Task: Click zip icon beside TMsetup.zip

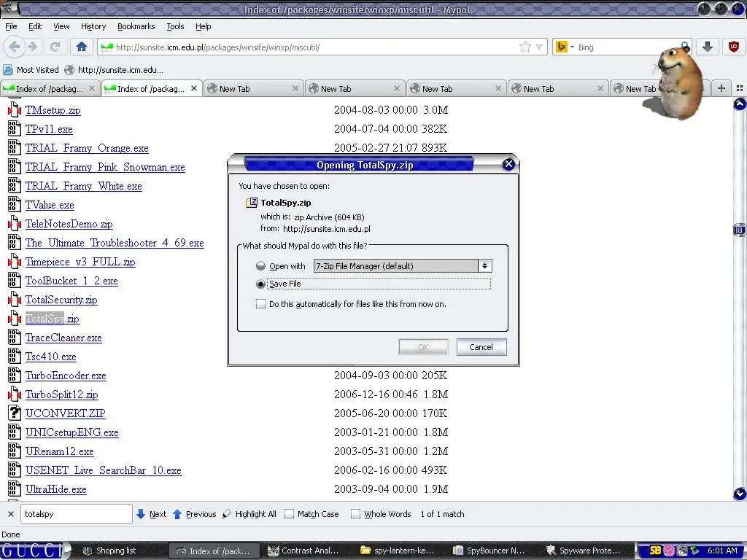Action: pos(15,110)
